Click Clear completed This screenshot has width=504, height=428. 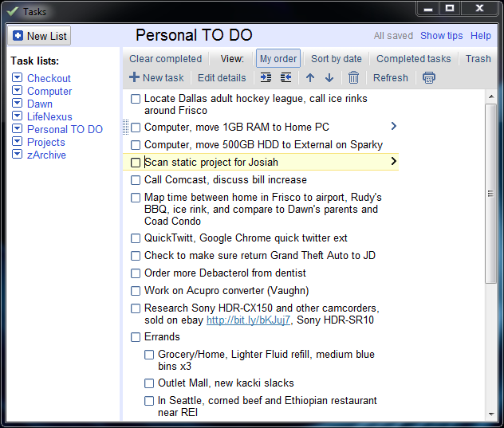tap(166, 58)
